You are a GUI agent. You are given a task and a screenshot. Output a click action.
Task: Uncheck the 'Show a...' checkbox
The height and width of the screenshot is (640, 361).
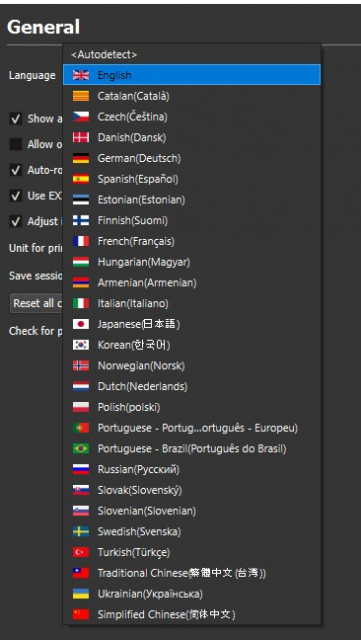click(x=16, y=119)
